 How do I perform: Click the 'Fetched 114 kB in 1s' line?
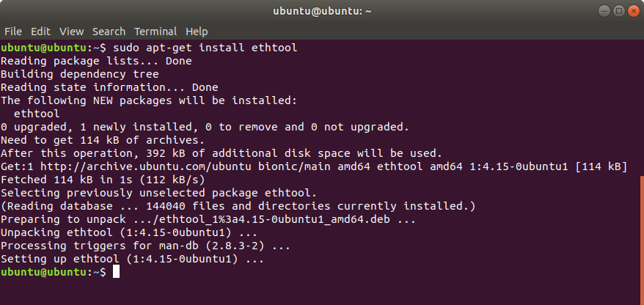pos(103,180)
